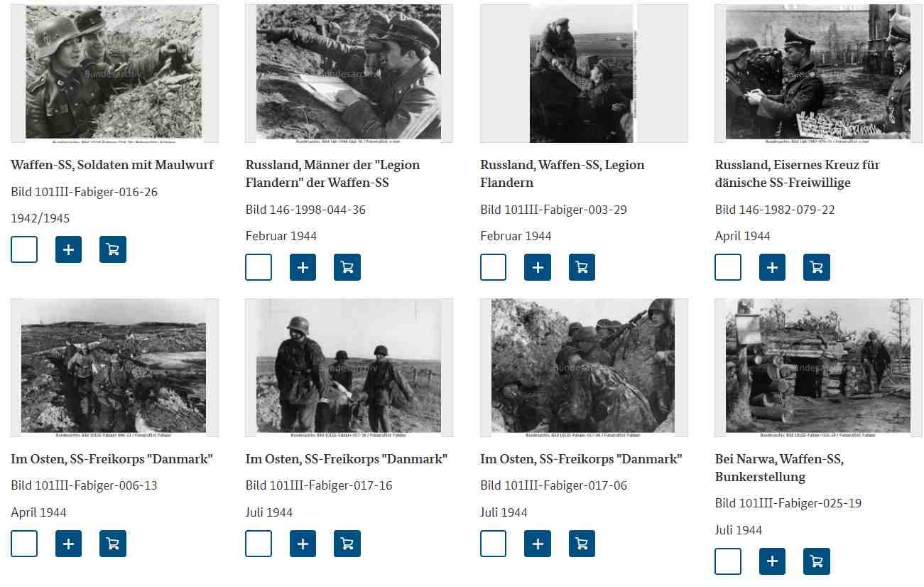924x587 pixels.
Task: Open Russland, Eisernes Kreuz für dänische SS-Freiwillige
Action: 798,173
